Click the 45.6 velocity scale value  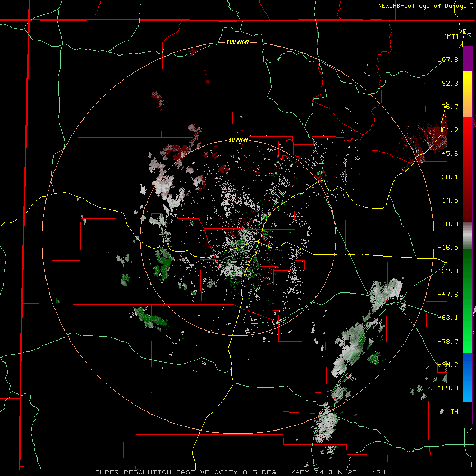pos(450,153)
